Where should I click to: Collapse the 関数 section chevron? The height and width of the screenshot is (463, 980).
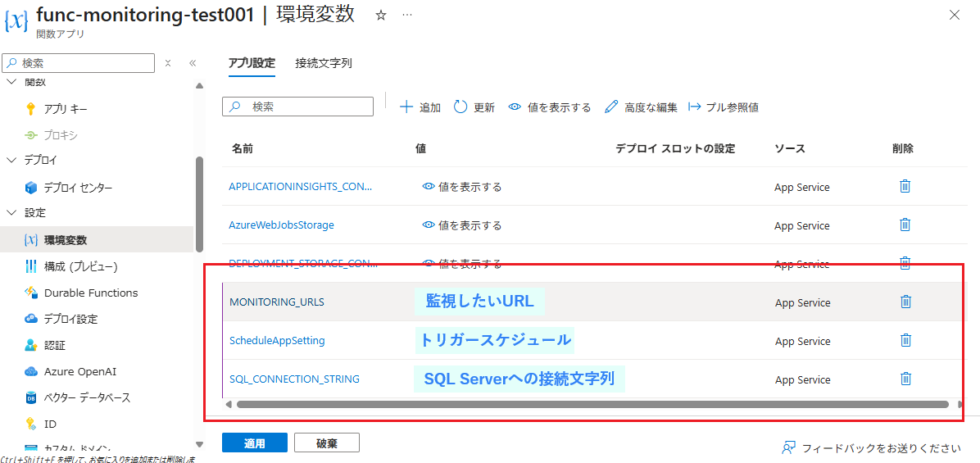(11, 83)
